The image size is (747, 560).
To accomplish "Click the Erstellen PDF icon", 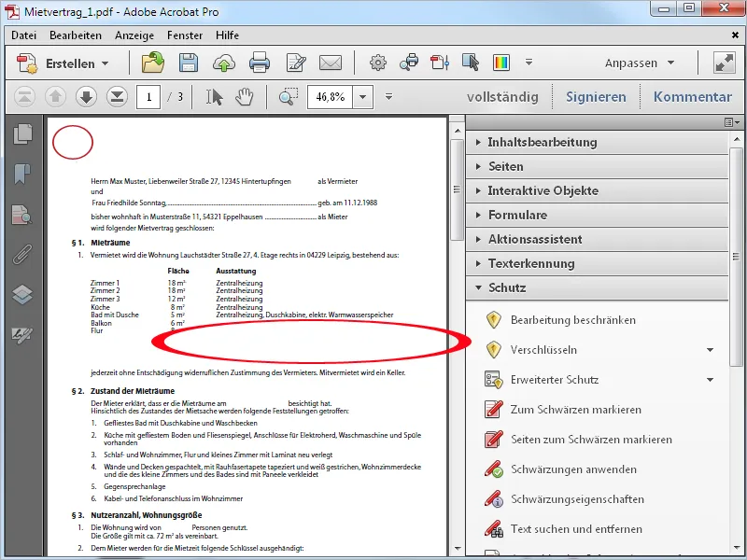I will (26, 63).
